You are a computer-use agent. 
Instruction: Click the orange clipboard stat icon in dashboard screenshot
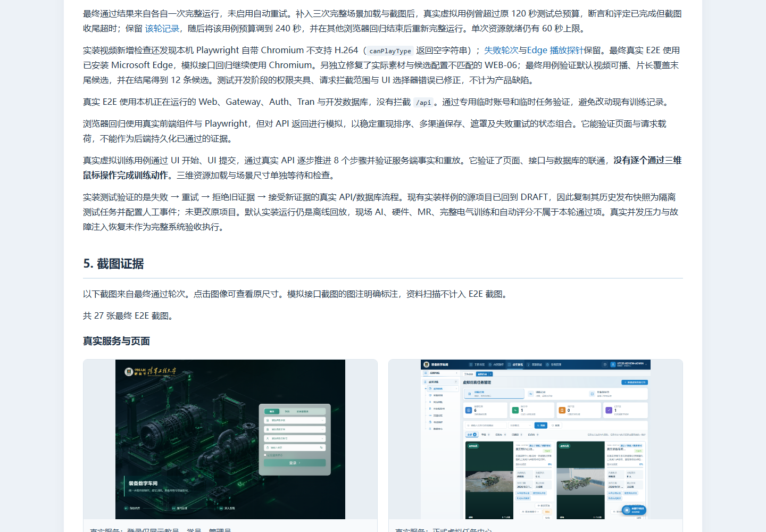[x=562, y=410]
